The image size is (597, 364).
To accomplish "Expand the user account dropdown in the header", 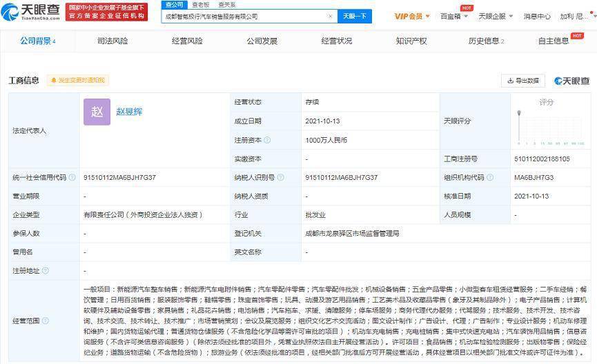I will coord(574,16).
